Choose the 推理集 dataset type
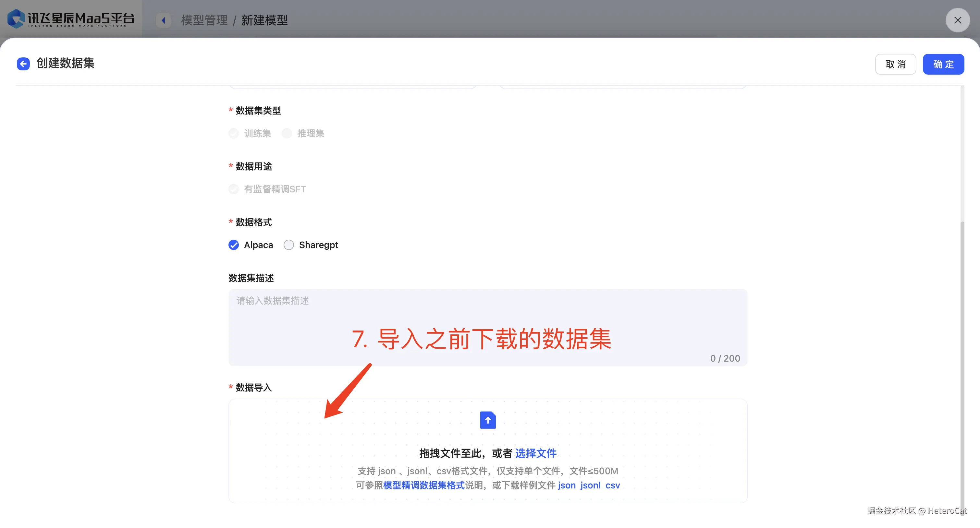This screenshot has width=980, height=528. pos(287,133)
